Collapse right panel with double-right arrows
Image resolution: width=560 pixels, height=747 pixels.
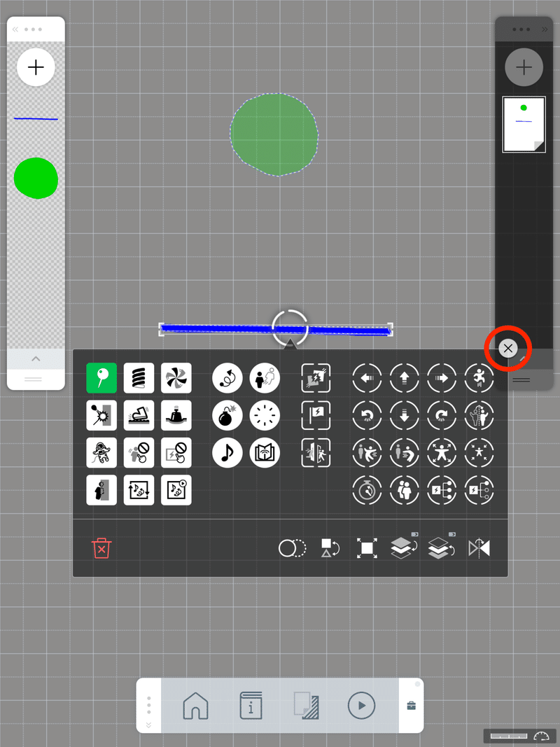click(545, 29)
